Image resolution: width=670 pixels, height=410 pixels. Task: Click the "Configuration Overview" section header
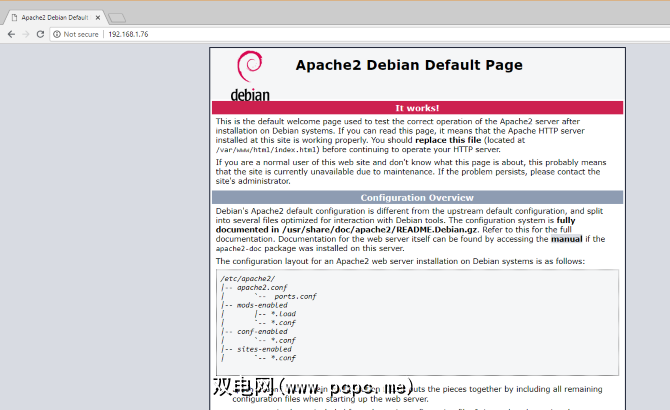[x=416, y=197]
